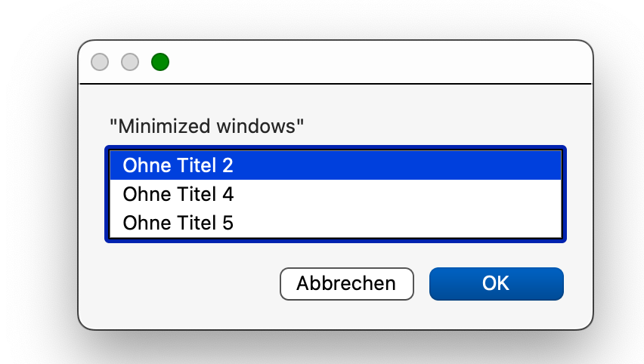Cancel the dialog via Abbrechen
This screenshot has width=644, height=364.
346,283
